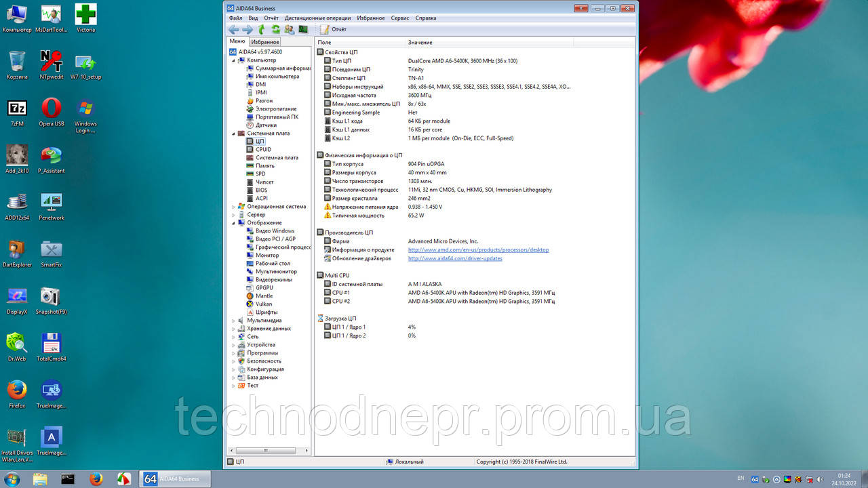Screen dimensions: 868x488
Task: Expand the Устройства branch
Action: coord(233,345)
